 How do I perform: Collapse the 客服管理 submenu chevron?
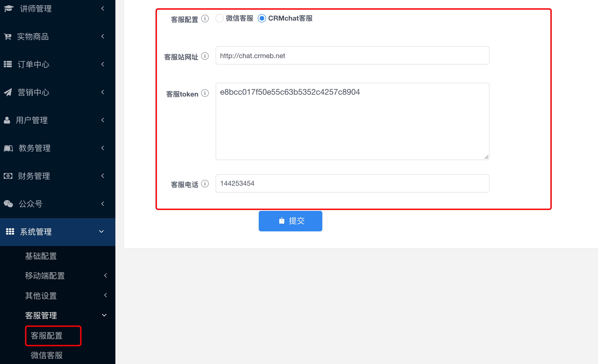coord(104,315)
